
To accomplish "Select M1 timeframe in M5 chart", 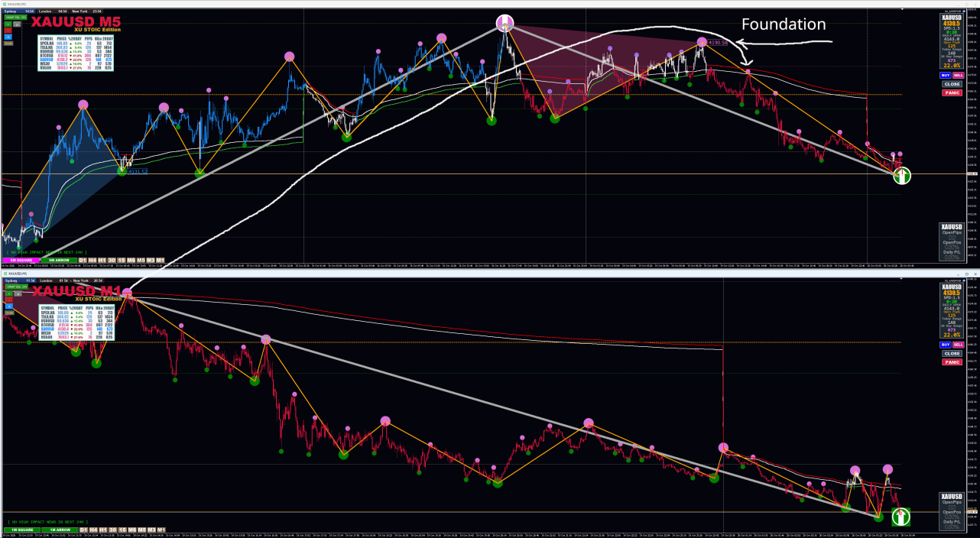I will (161, 260).
